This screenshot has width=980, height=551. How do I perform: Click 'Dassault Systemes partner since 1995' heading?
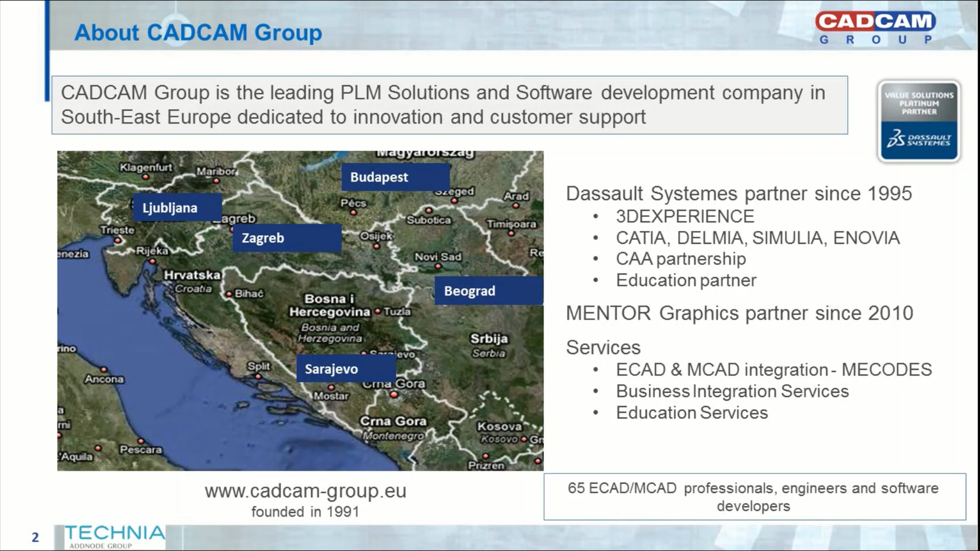(739, 193)
